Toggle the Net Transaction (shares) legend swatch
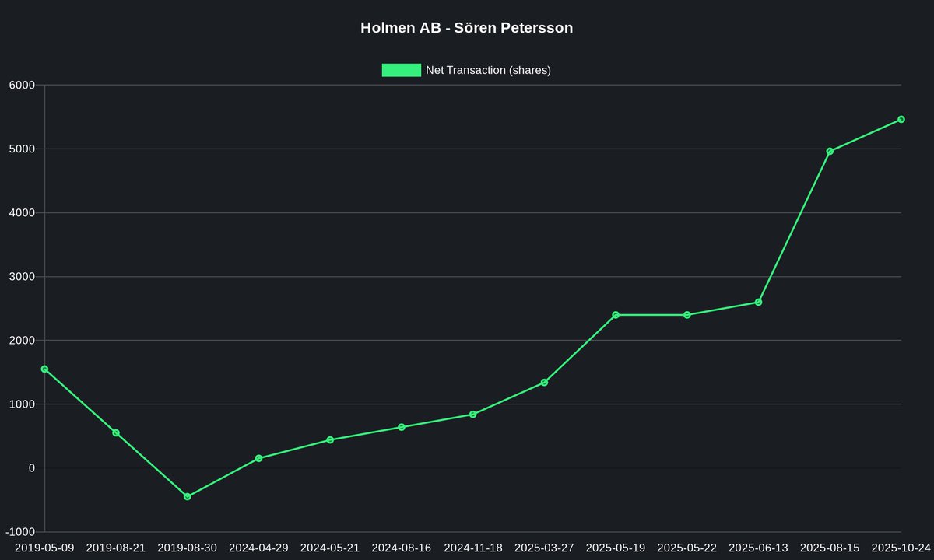Screen dimensions: 934x560 coord(401,70)
